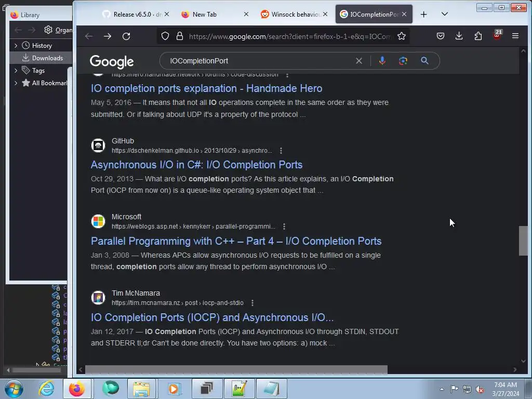
Task: Click Library window back arrow
Action: coord(18,30)
